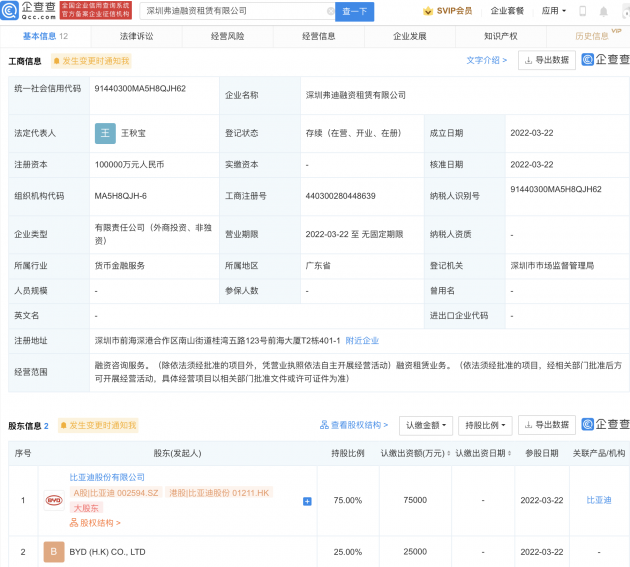Sort by 认缴出资日期 column
The height and width of the screenshot is (567, 630).
[483, 453]
